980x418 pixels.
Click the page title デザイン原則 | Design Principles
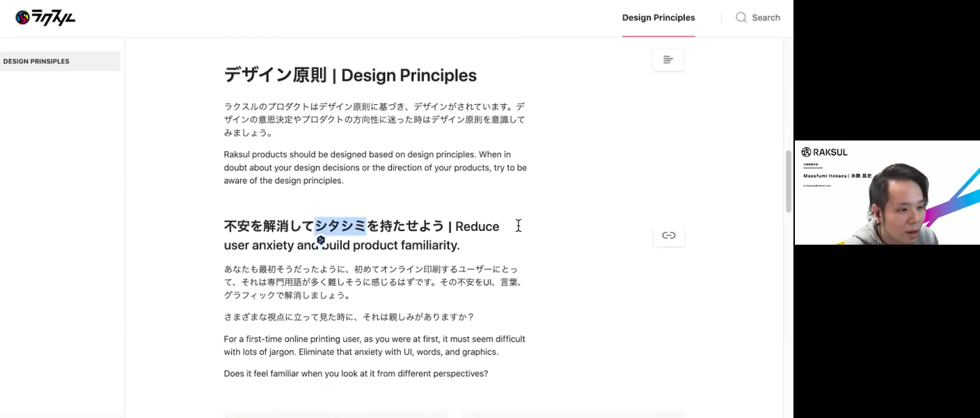pos(350,75)
